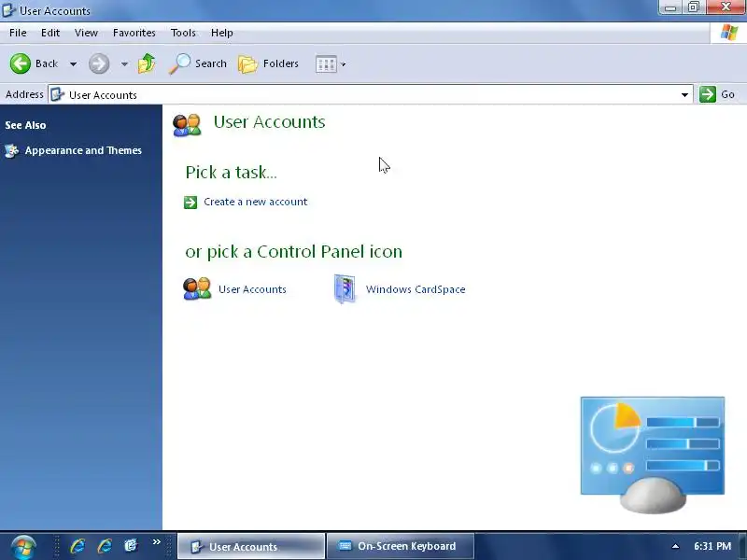Expand quick launch overflow chevron
Image resolution: width=747 pixels, height=560 pixels.
click(156, 542)
